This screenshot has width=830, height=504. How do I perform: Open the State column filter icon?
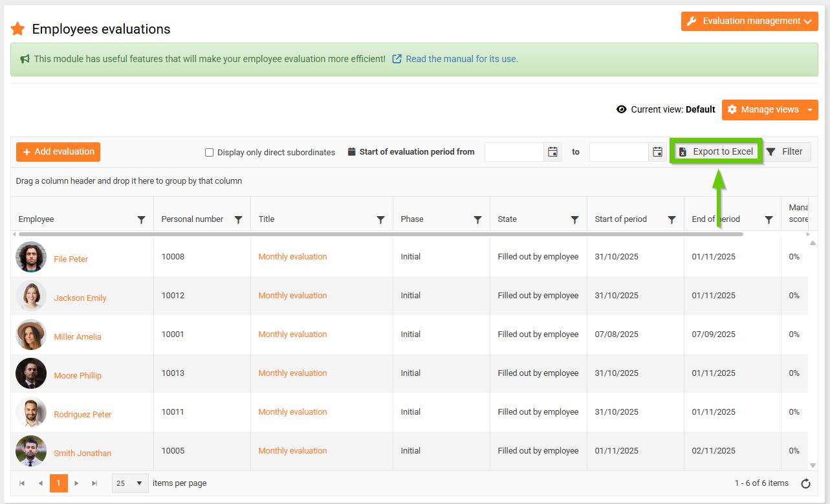coord(575,220)
